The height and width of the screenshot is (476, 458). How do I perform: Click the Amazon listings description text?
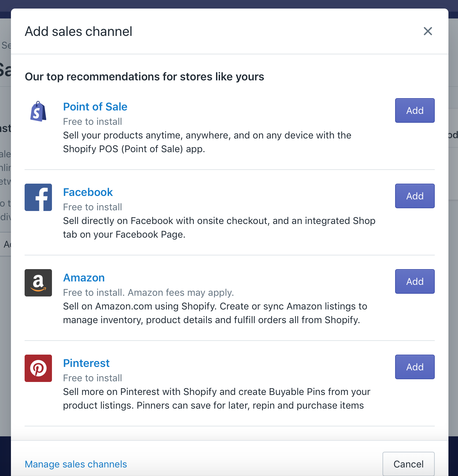(215, 313)
